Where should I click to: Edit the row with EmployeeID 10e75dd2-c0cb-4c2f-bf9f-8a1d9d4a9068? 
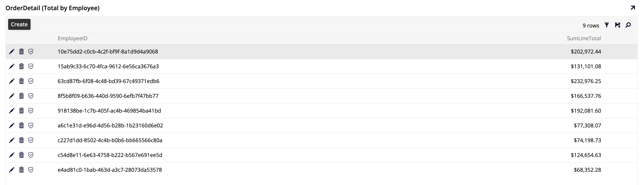point(12,52)
